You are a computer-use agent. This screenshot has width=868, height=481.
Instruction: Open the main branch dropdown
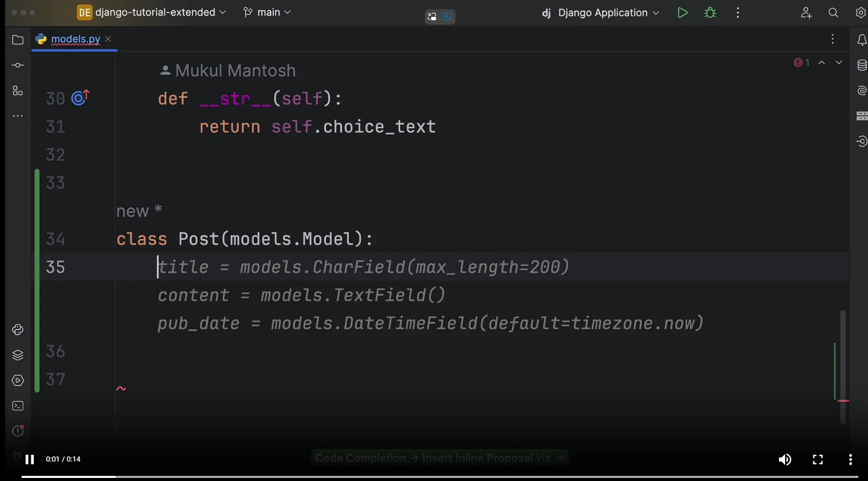point(267,12)
